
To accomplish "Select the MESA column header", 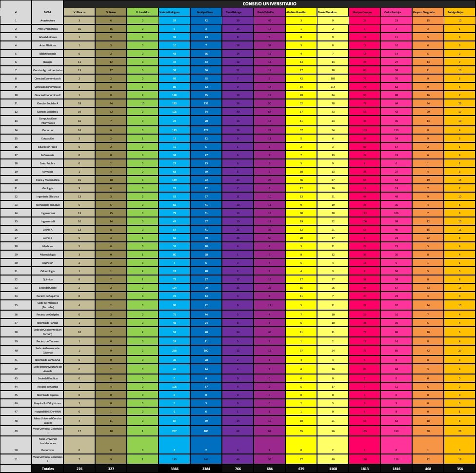I will click(x=47, y=11).
